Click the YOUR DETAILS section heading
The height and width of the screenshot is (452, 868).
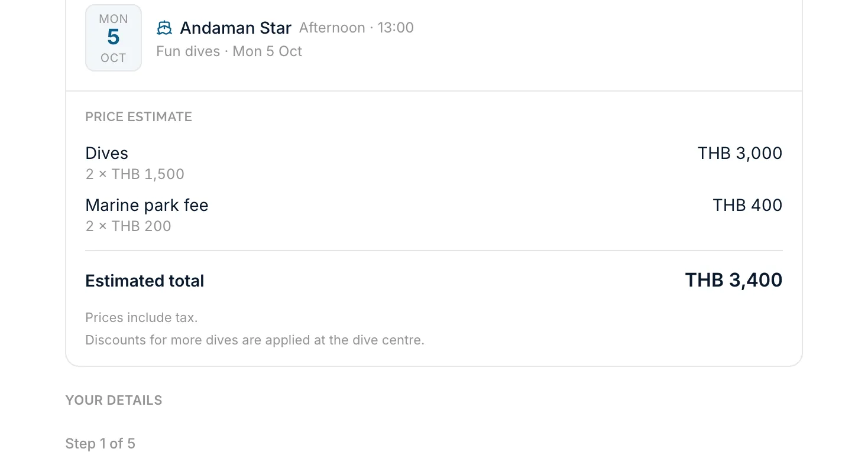coord(114,401)
